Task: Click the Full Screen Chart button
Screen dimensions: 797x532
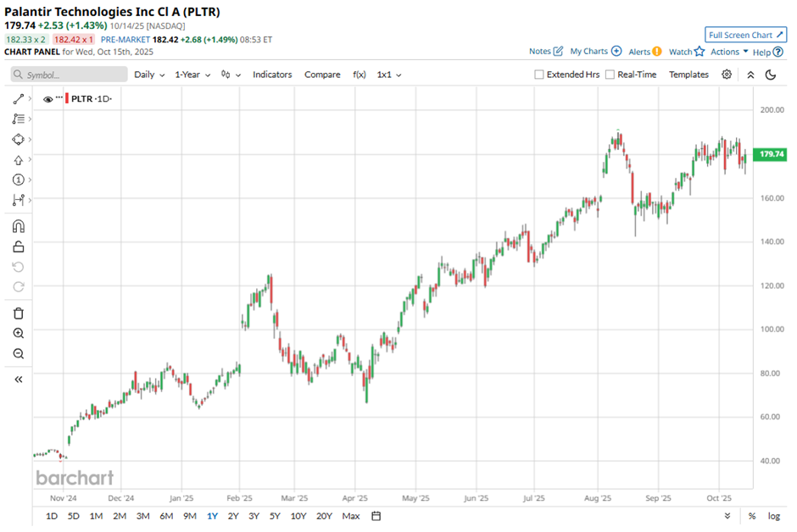Action: (x=745, y=35)
